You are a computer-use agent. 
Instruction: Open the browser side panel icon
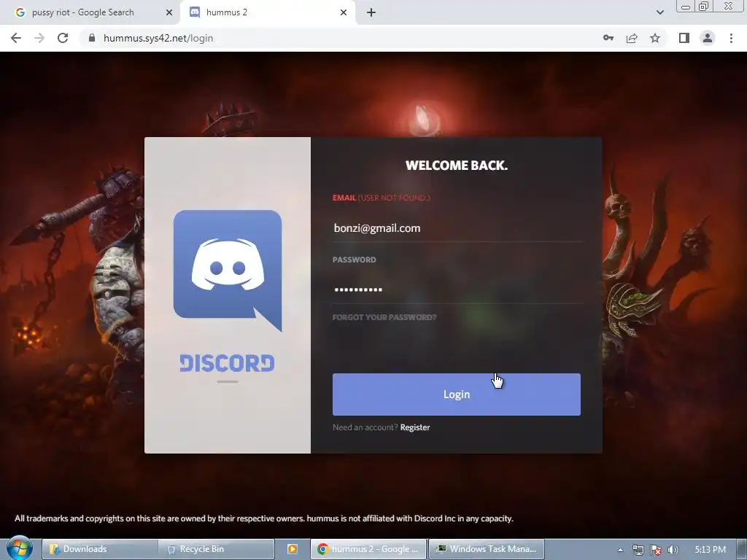tap(684, 38)
